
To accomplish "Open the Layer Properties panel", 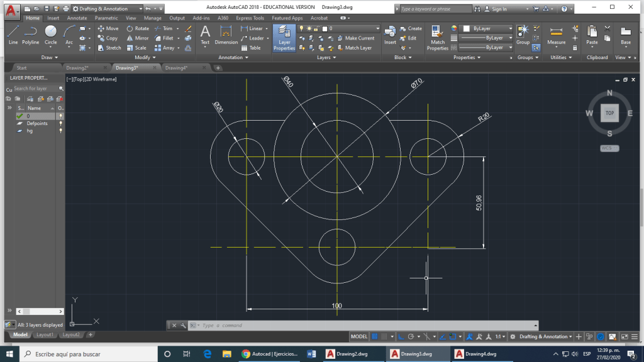I will coord(284,38).
